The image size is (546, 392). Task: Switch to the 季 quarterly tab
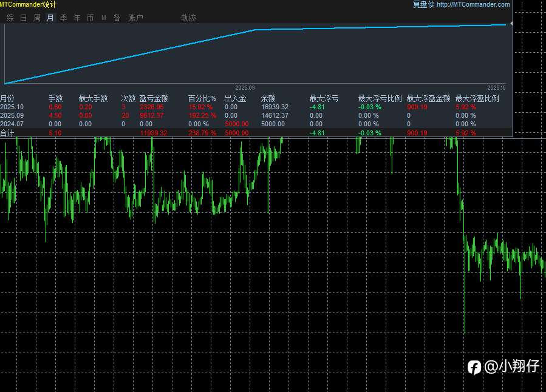point(63,18)
